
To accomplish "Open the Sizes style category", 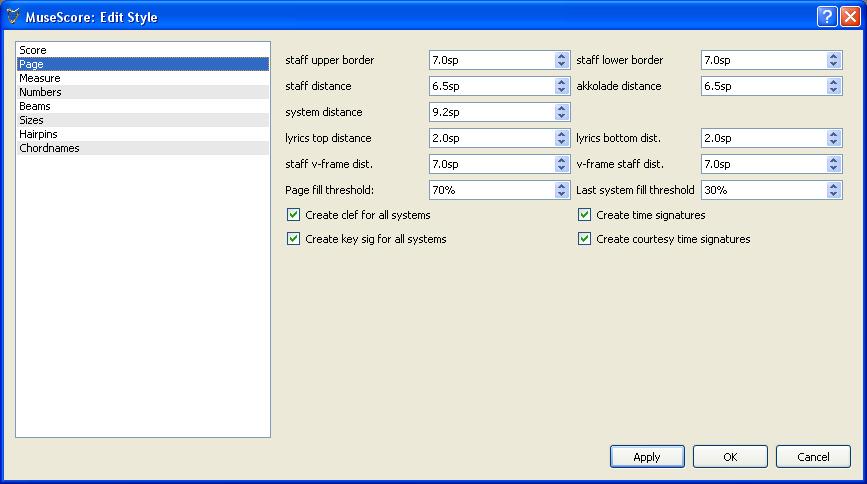I will coord(143,120).
